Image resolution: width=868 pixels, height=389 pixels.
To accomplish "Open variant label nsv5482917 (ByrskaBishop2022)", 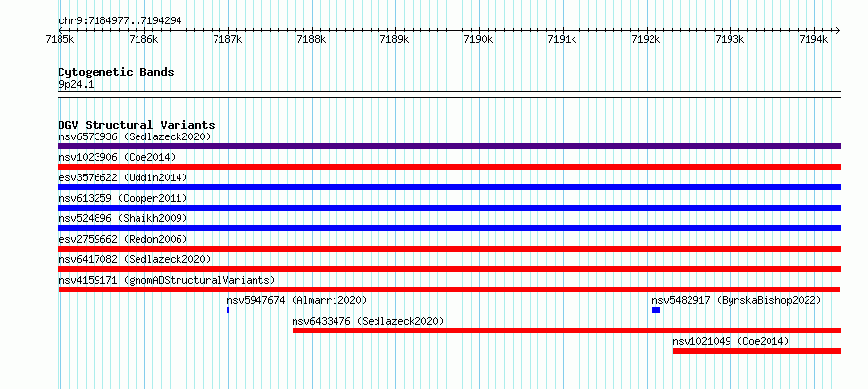I will pyautogui.click(x=736, y=300).
